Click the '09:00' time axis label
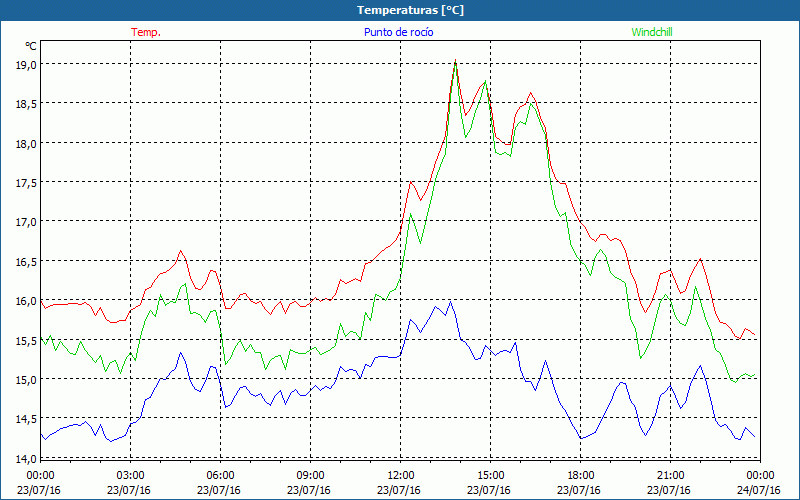 pos(310,476)
